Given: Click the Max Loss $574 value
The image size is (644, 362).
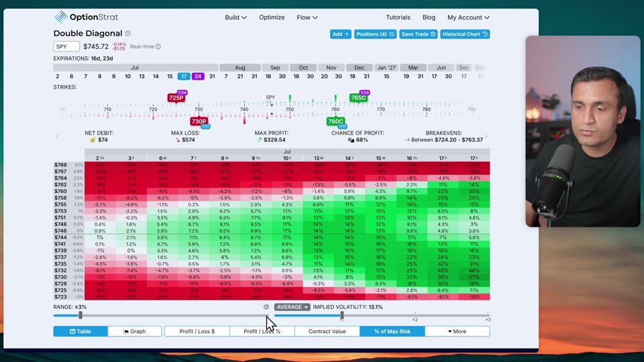Looking at the screenshot, I should pyautogui.click(x=189, y=140).
